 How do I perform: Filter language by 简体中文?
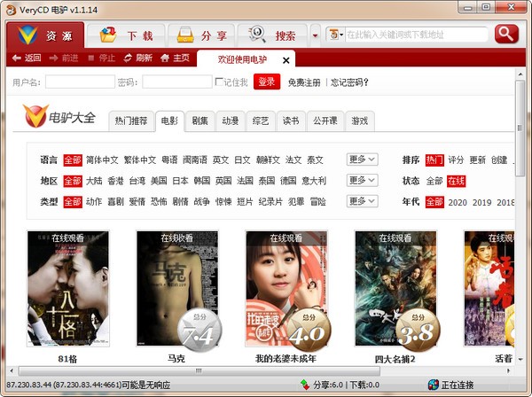(x=102, y=160)
